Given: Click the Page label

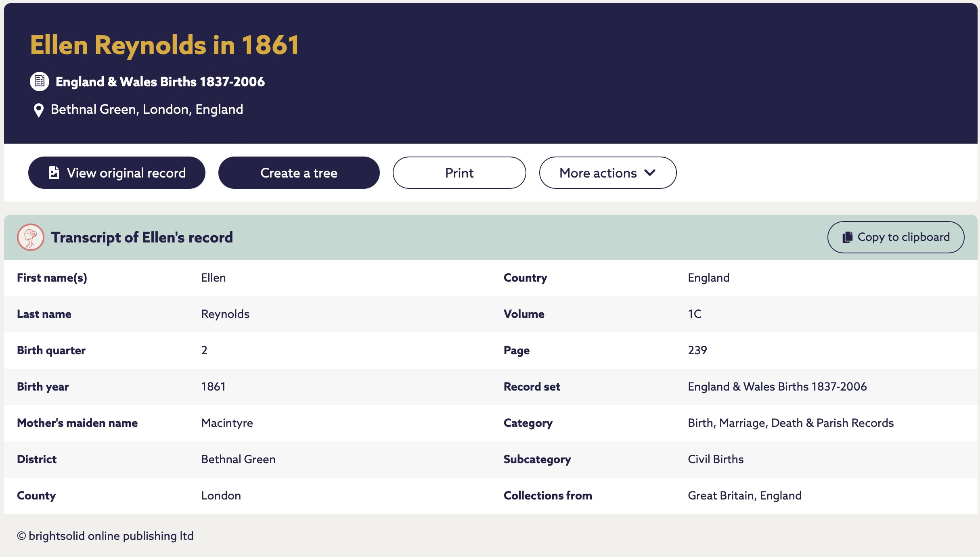Looking at the screenshot, I should [x=516, y=351].
